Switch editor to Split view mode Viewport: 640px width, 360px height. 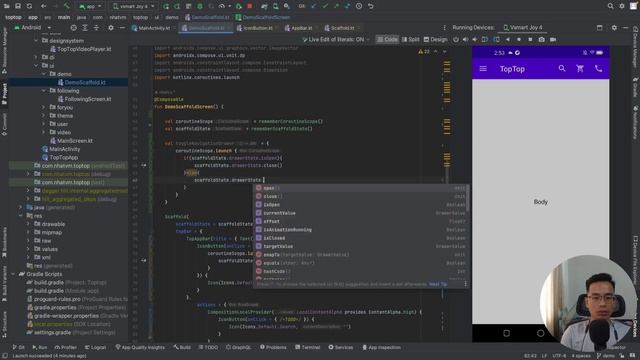(x=410, y=40)
